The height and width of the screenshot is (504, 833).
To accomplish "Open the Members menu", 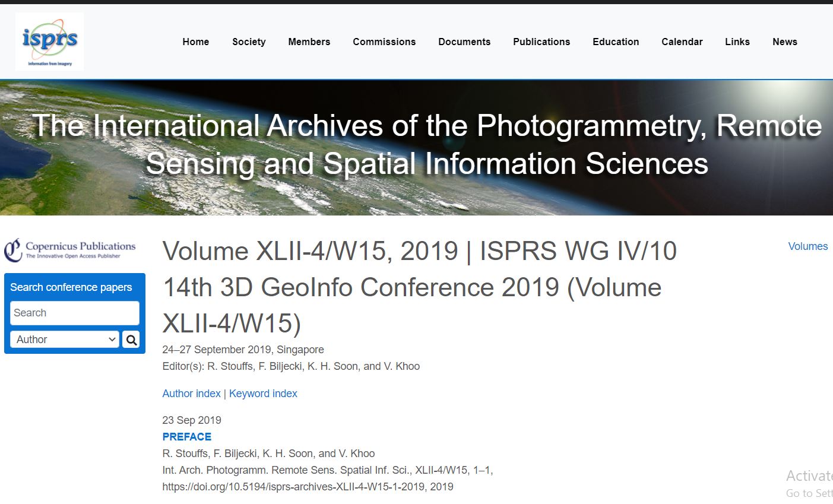I will [309, 42].
